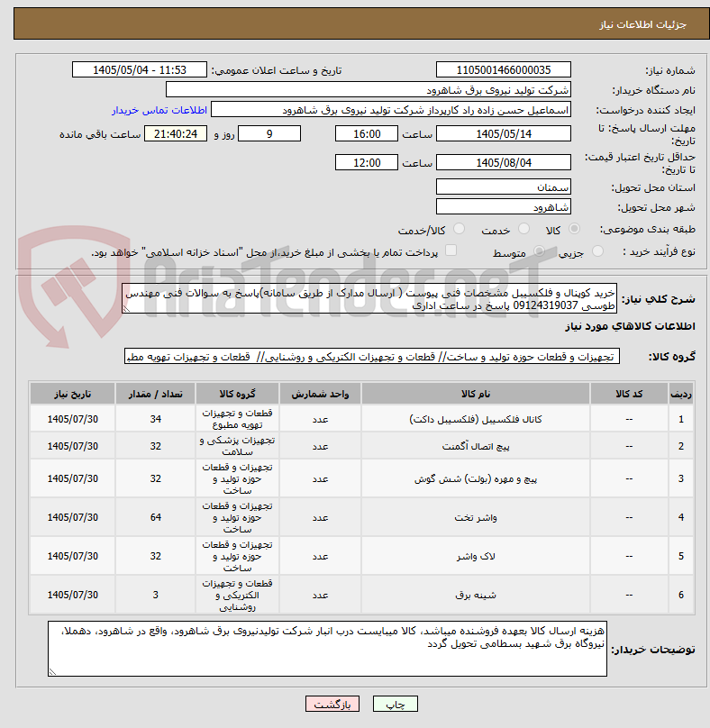The image size is (710, 728).
Task: Click the اطلاعات کالاهای مورد نیاز section title
Action: pyautogui.click(x=630, y=326)
